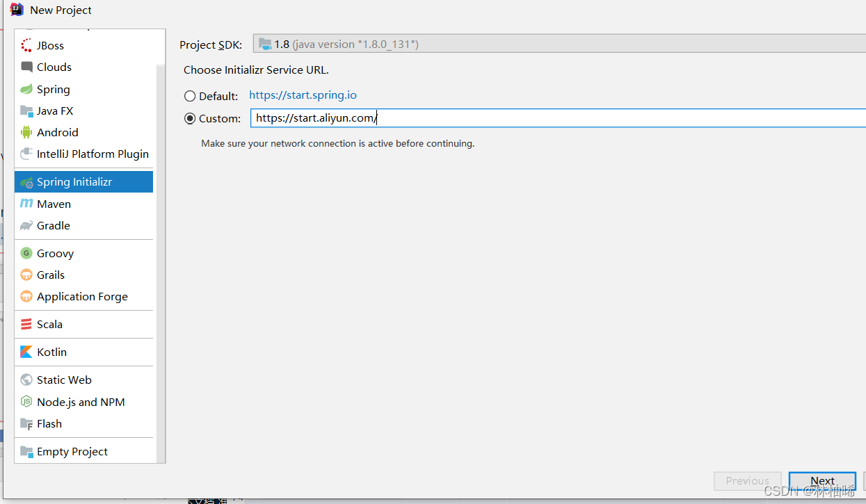Choose JBoss project type
Image resolution: width=866 pixels, height=504 pixels.
click(x=83, y=45)
